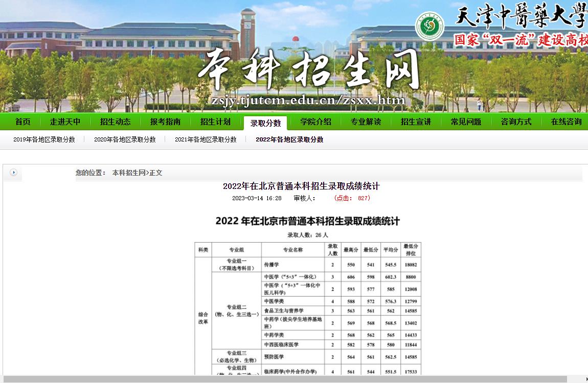The image size is (588, 383).
Task: Open 招生计划 navigation item
Action: [x=215, y=122]
